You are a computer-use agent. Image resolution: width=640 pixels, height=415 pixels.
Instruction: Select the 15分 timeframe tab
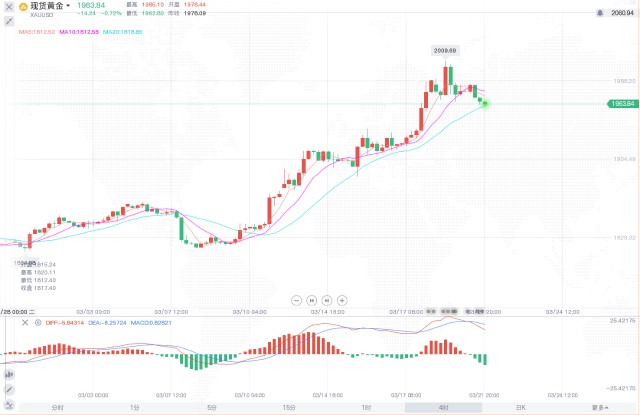click(288, 408)
